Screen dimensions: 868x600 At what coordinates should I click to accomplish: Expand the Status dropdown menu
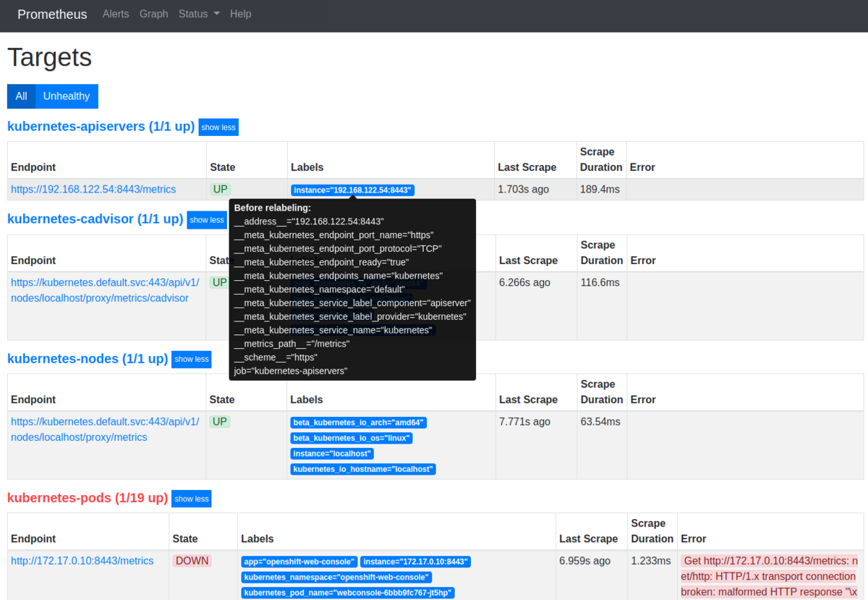pos(199,14)
